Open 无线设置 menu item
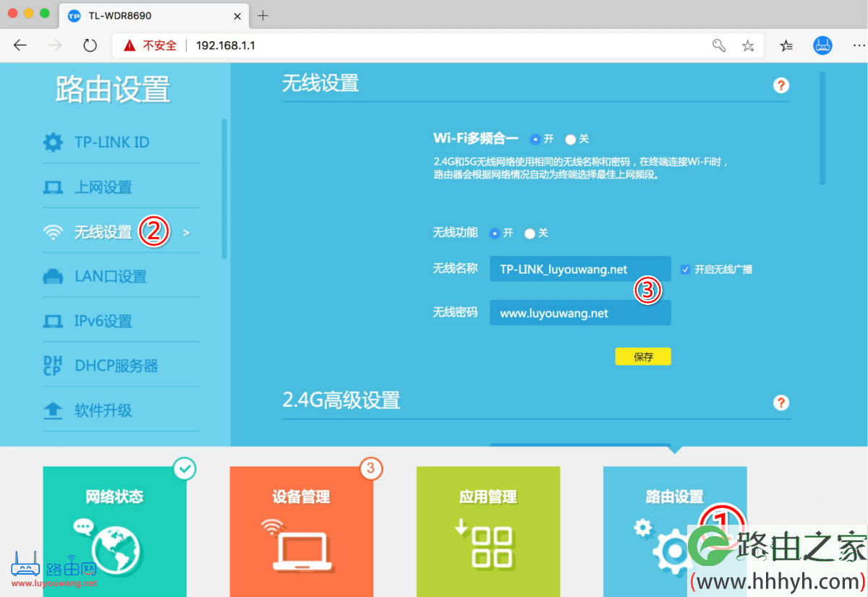This screenshot has height=597, width=868. [121, 232]
